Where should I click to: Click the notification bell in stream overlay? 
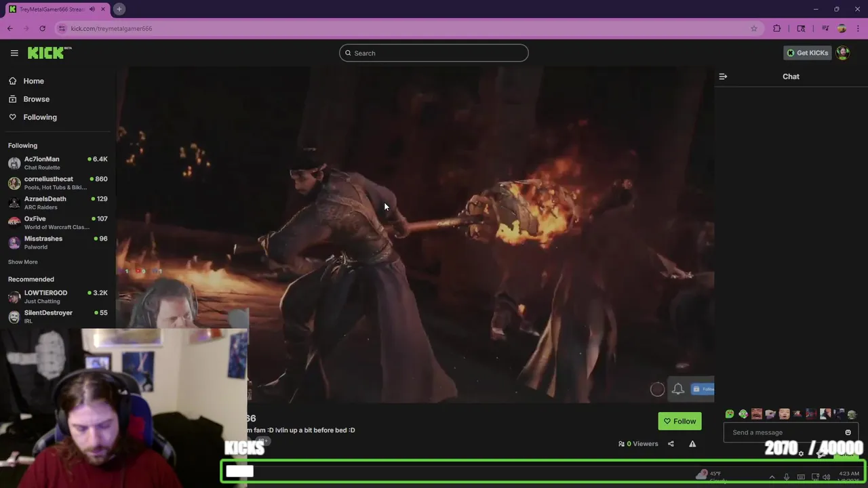click(x=677, y=388)
